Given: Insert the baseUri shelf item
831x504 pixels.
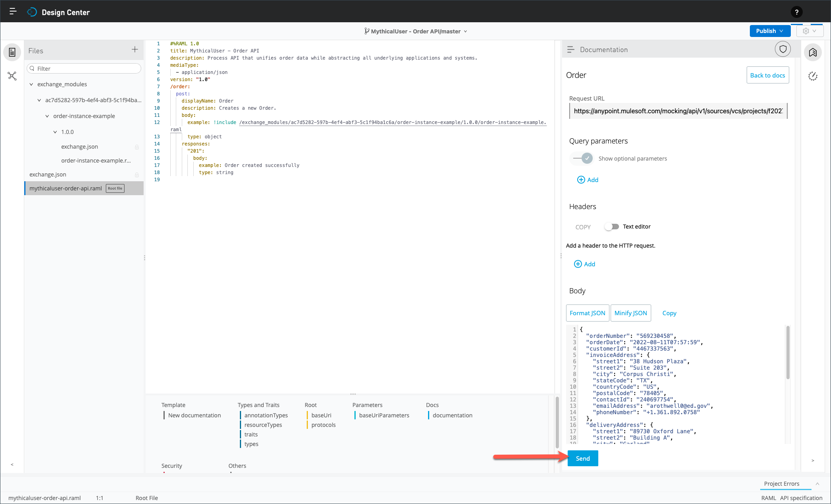Looking at the screenshot, I should tap(321, 415).
